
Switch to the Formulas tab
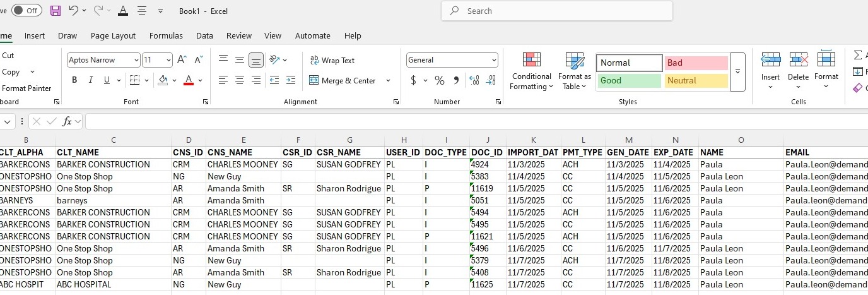[166, 35]
